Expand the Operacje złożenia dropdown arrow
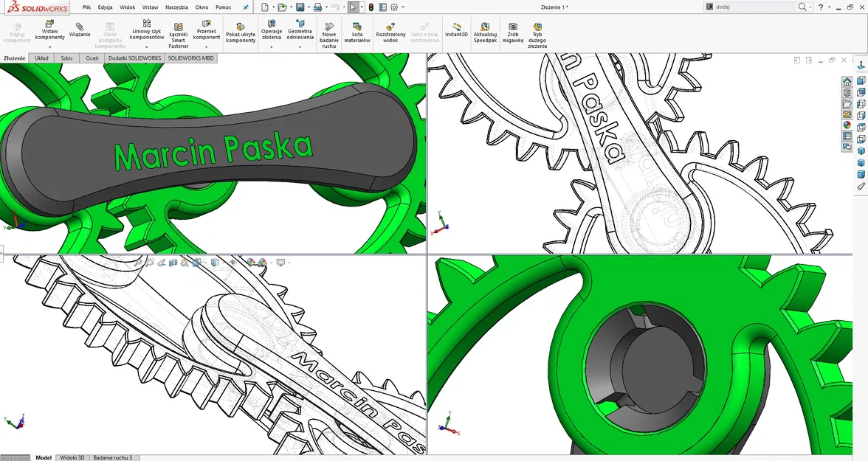 [272, 46]
